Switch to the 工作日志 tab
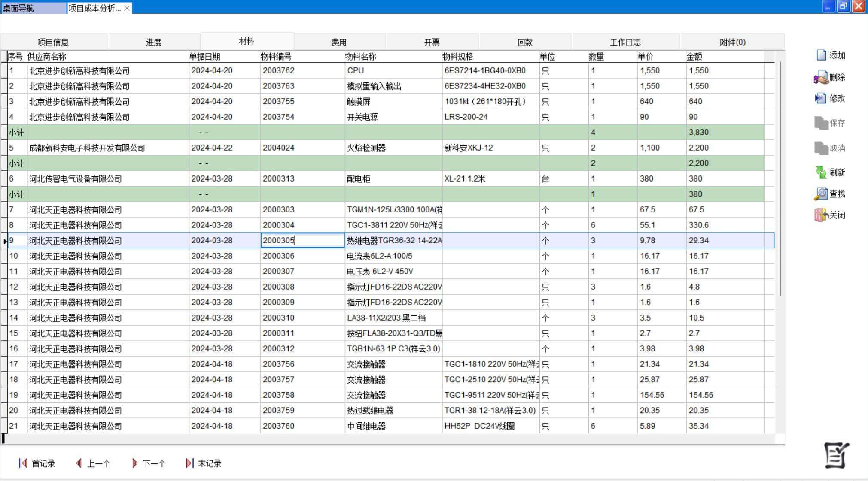The image size is (868, 481). click(x=625, y=42)
